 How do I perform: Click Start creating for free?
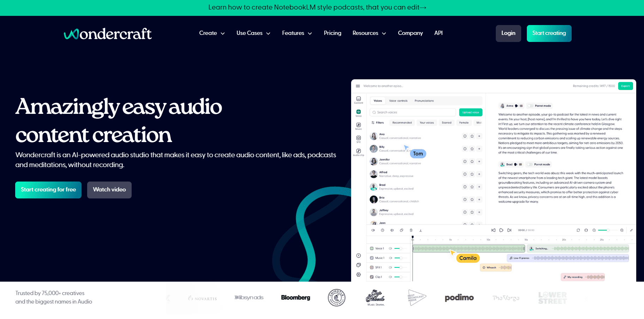tap(48, 190)
